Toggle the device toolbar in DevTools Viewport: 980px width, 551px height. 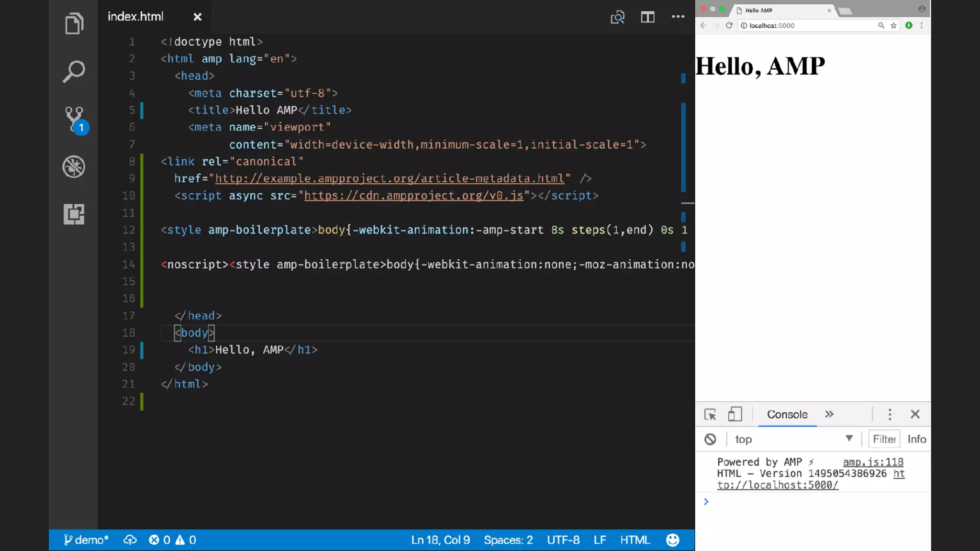click(735, 414)
